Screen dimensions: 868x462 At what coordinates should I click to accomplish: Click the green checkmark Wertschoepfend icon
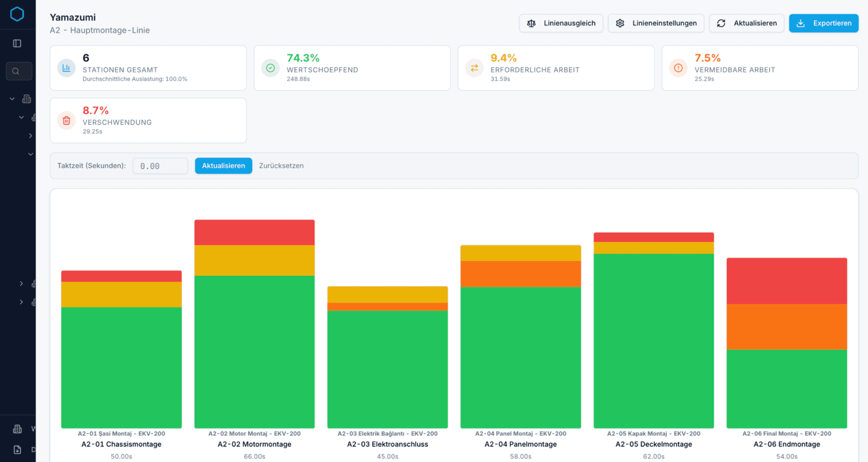(x=270, y=68)
